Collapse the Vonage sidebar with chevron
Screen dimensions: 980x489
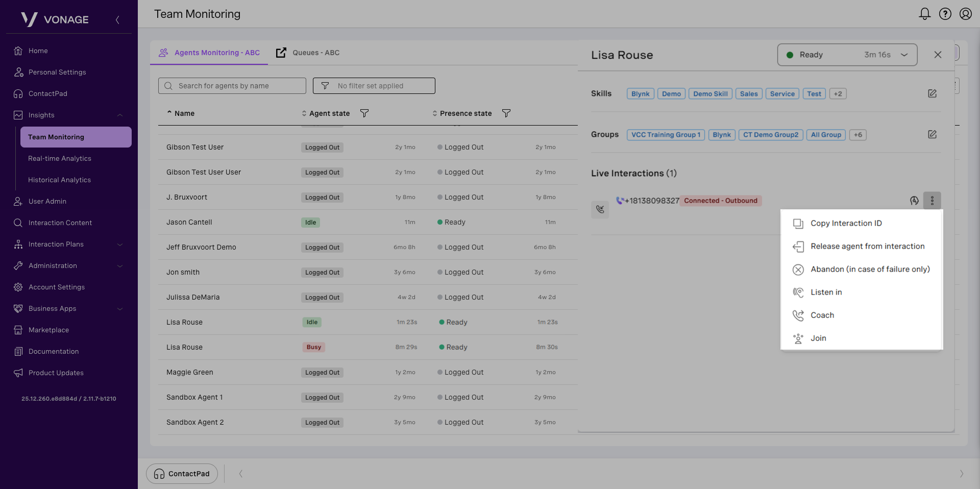[x=117, y=20]
